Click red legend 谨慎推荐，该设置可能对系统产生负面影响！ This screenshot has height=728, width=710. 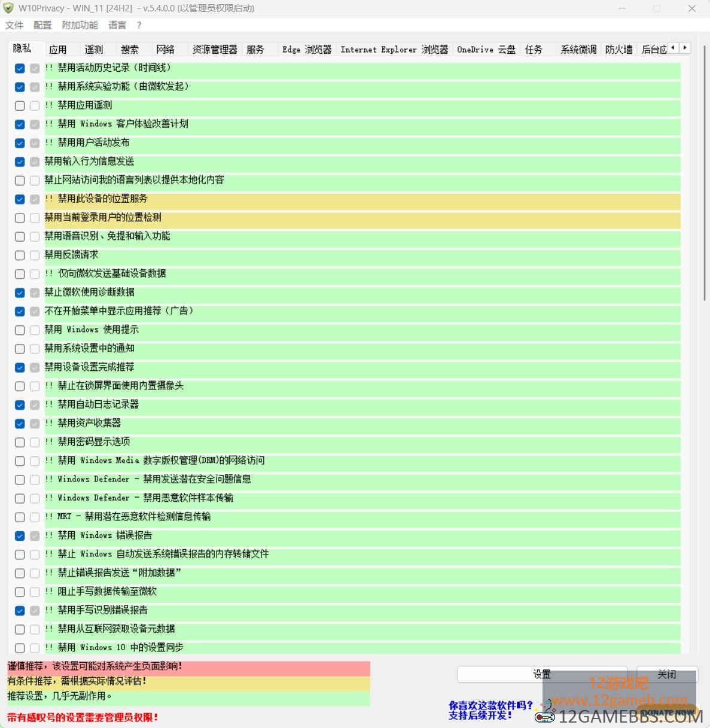188,668
